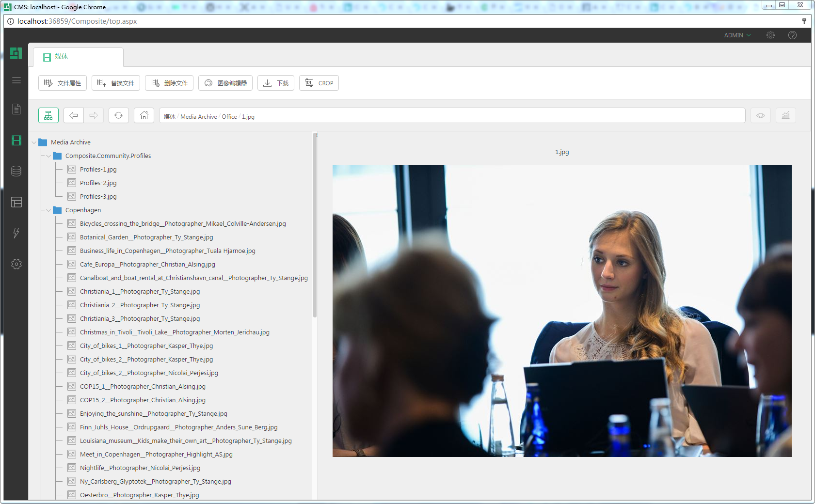Screen dimensions: 815x504
Task: Click the CROP button
Action: 319,83
